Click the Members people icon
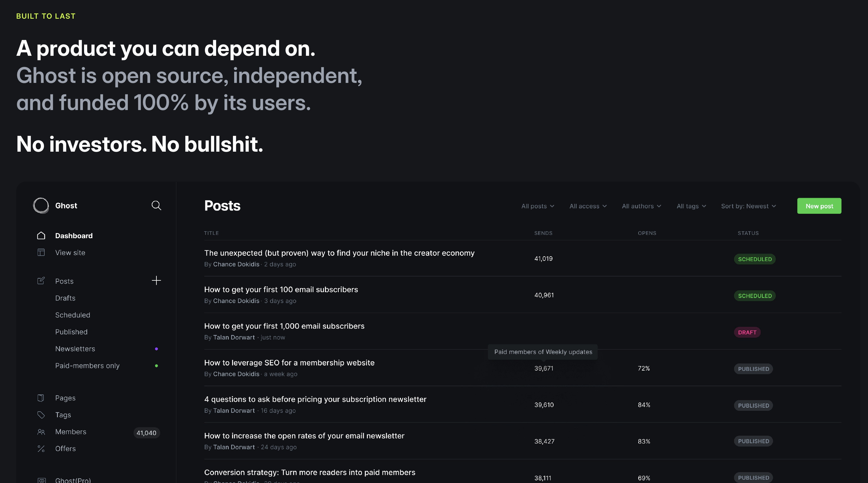This screenshot has height=483, width=868. pyautogui.click(x=41, y=432)
